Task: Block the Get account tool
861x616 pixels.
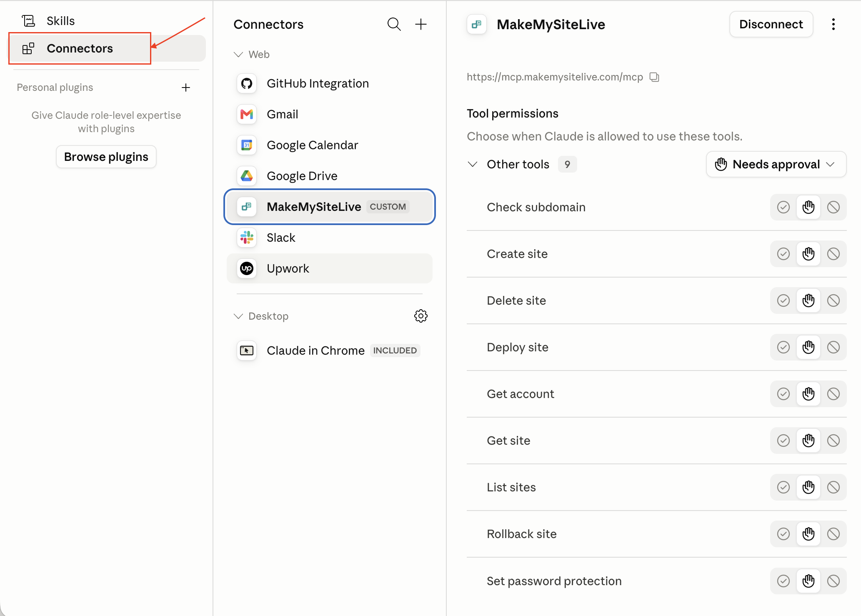Action: pos(833,394)
